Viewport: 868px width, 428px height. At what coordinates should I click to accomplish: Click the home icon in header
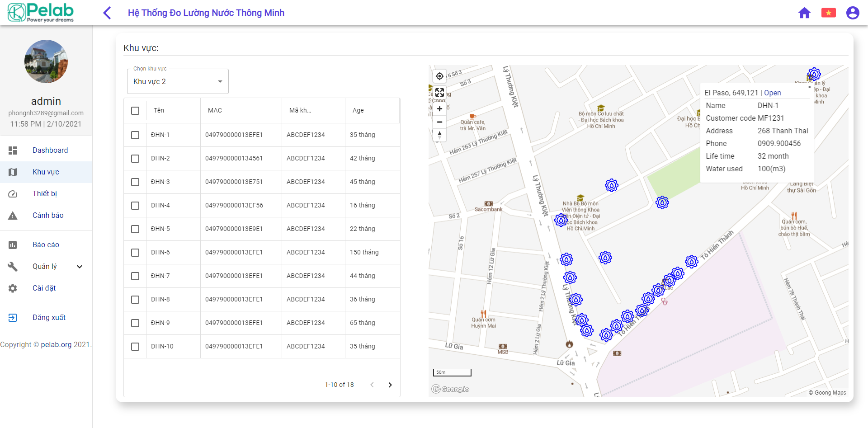(804, 13)
